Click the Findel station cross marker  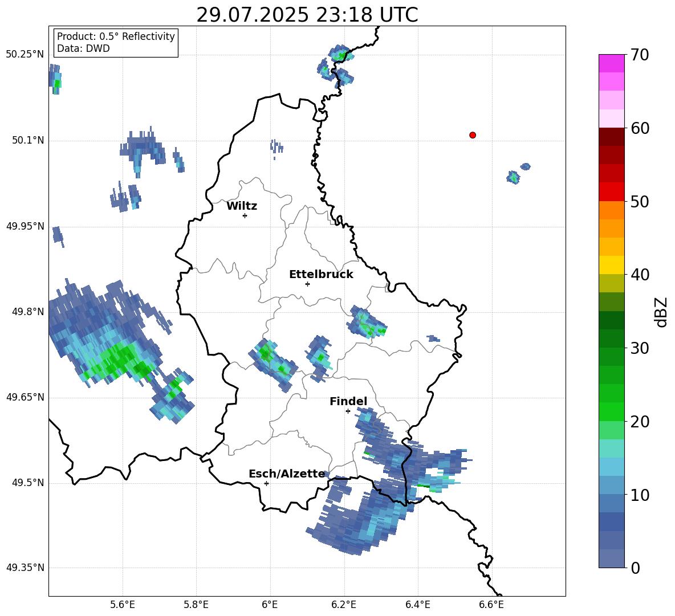[348, 411]
